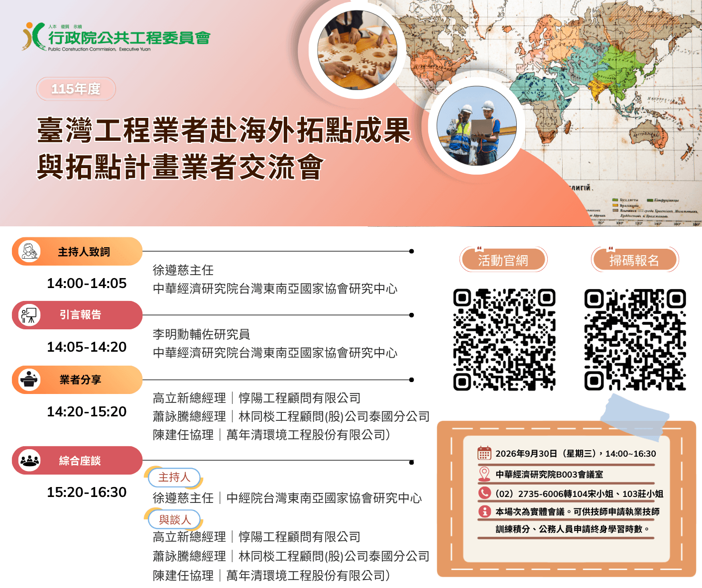Image resolution: width=702 pixels, height=588 pixels.
Task: Click 陳建任協理 line under the 與談人 tag
Action: [x=271, y=576]
